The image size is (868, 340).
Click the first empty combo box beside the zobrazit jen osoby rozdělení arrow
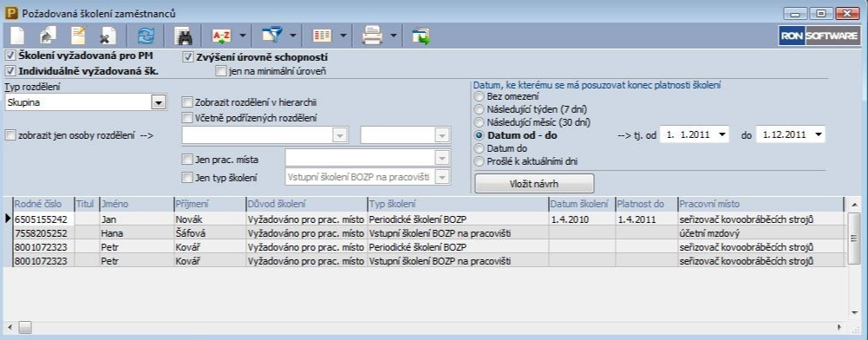click(264, 135)
